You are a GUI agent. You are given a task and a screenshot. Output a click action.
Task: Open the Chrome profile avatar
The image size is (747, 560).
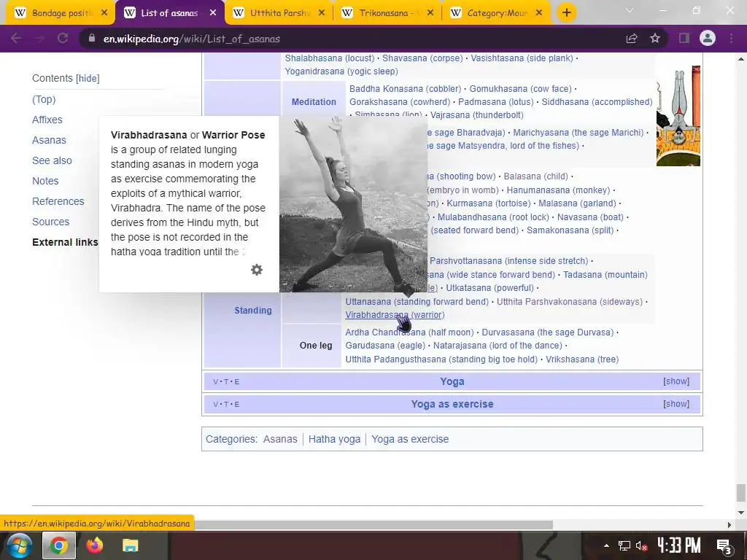point(708,39)
